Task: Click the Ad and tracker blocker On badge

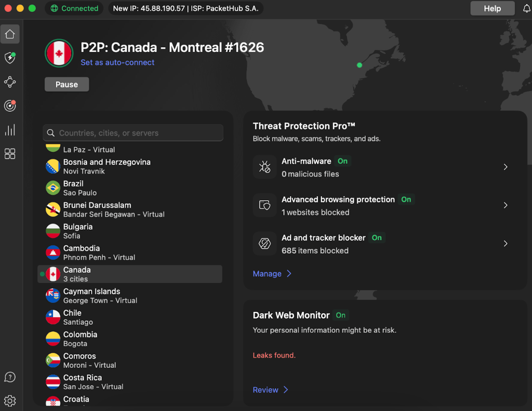Action: pyautogui.click(x=377, y=238)
